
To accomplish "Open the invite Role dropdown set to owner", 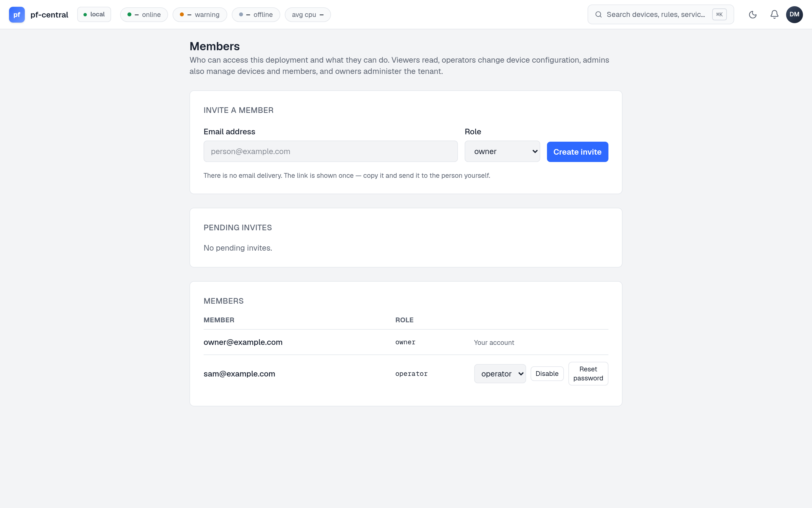I will tap(502, 151).
